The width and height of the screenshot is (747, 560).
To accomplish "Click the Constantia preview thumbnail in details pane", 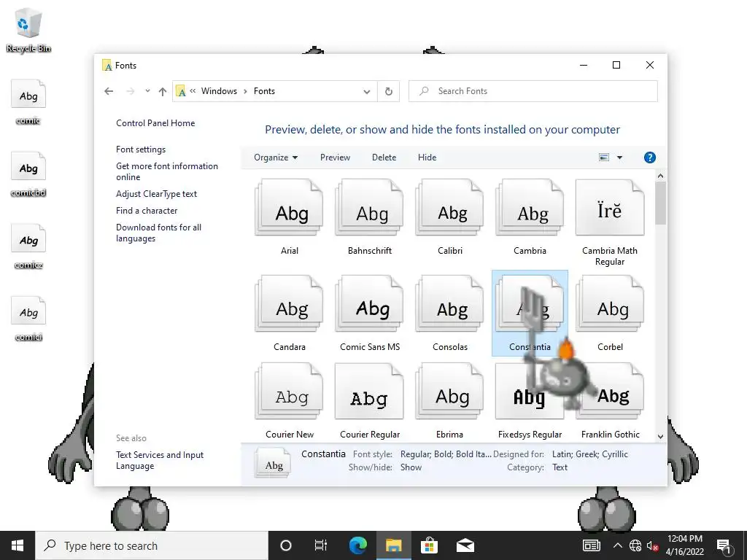I will click(273, 464).
